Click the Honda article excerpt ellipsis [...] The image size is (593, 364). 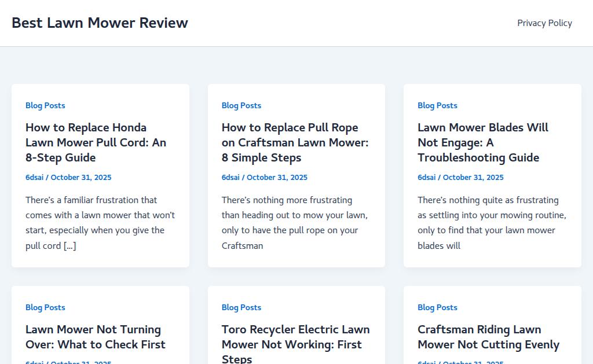coord(69,245)
